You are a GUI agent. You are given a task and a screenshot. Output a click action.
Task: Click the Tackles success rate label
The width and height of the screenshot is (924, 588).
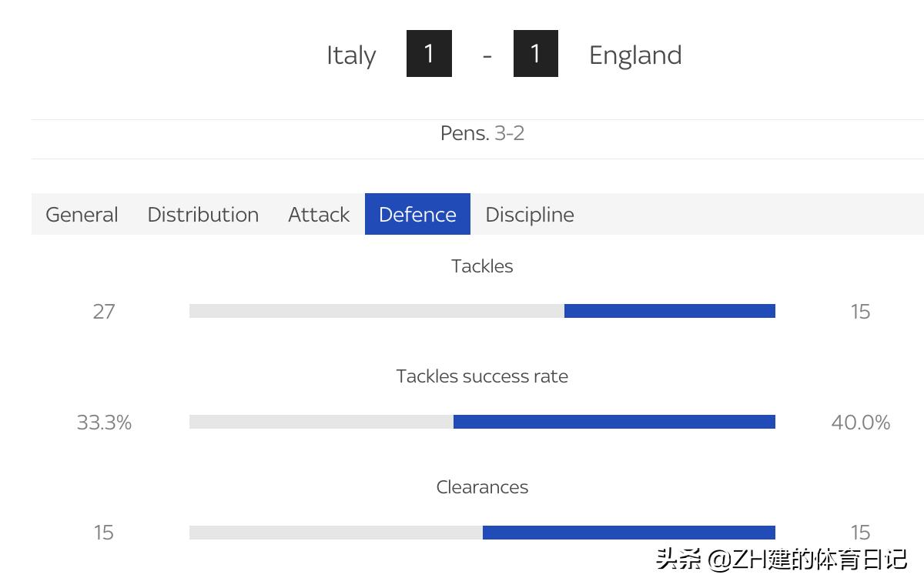[x=482, y=376]
